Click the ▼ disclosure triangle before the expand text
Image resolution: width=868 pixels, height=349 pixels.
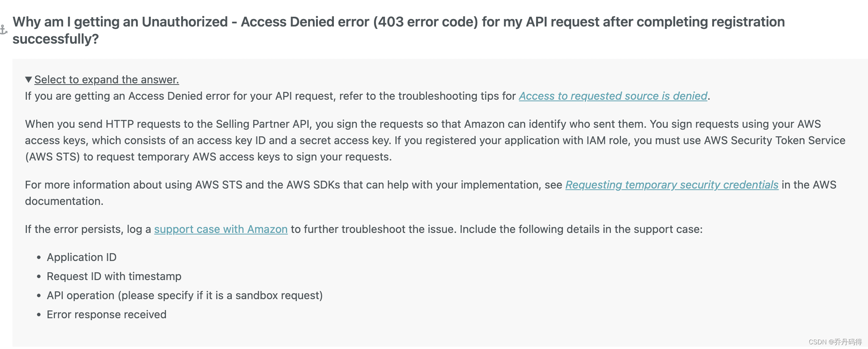click(x=28, y=79)
